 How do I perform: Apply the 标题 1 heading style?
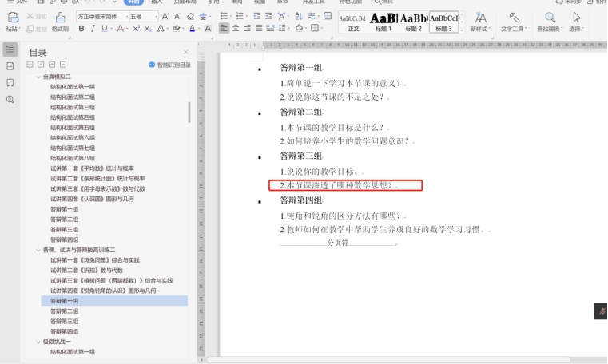point(383,21)
